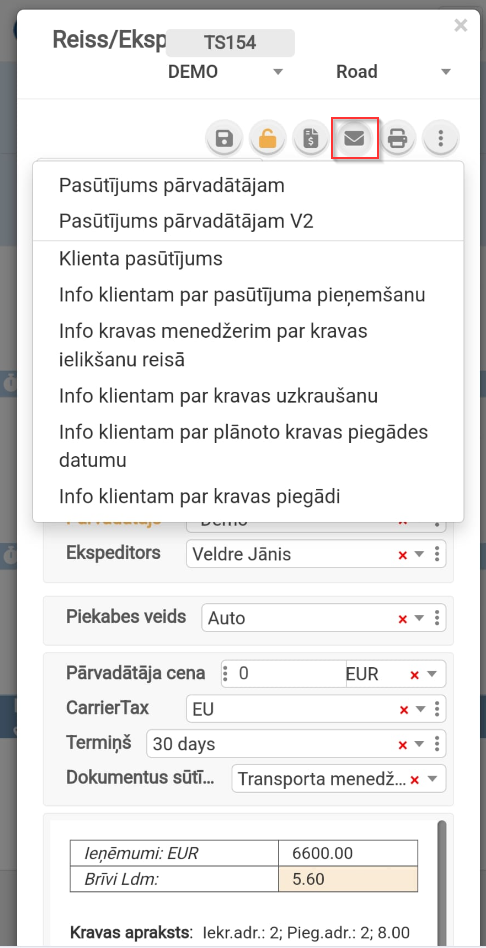Screen dimensions: 486x948
Task: Clear the Termiņš 30 days value
Action: (403, 745)
